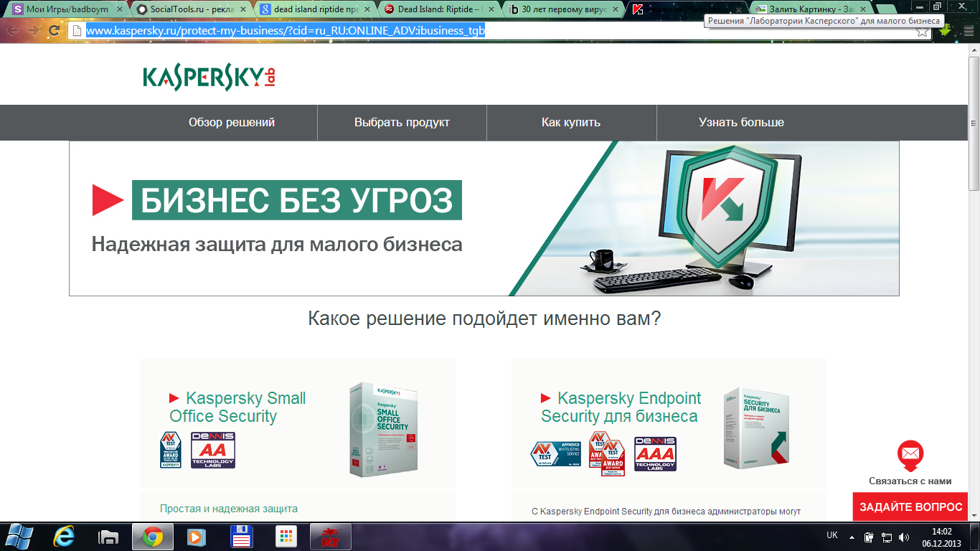Click the UK language indicator
Viewport: 980px width, 551px height.
(x=832, y=535)
